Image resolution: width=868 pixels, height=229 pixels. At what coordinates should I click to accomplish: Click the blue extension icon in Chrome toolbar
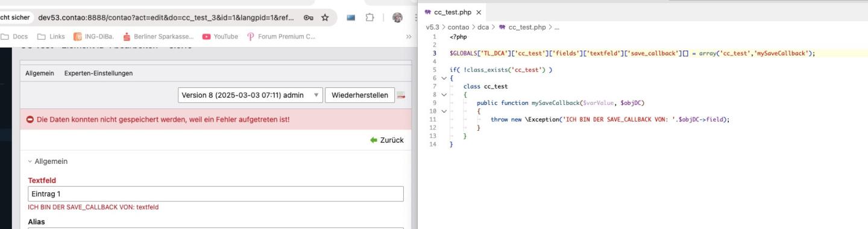(x=351, y=17)
